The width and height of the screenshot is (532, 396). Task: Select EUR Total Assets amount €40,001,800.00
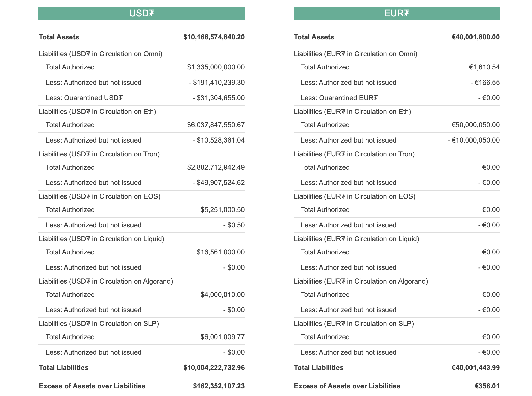pyautogui.click(x=476, y=37)
